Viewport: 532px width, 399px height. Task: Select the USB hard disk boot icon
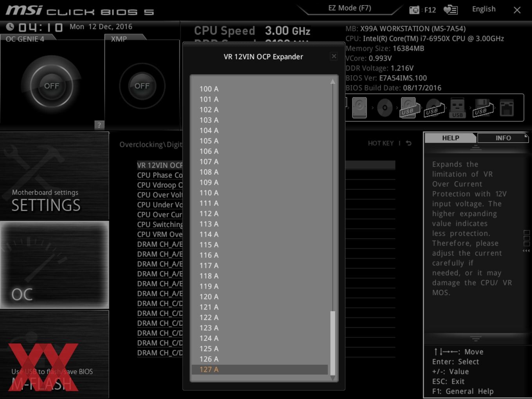click(x=409, y=108)
